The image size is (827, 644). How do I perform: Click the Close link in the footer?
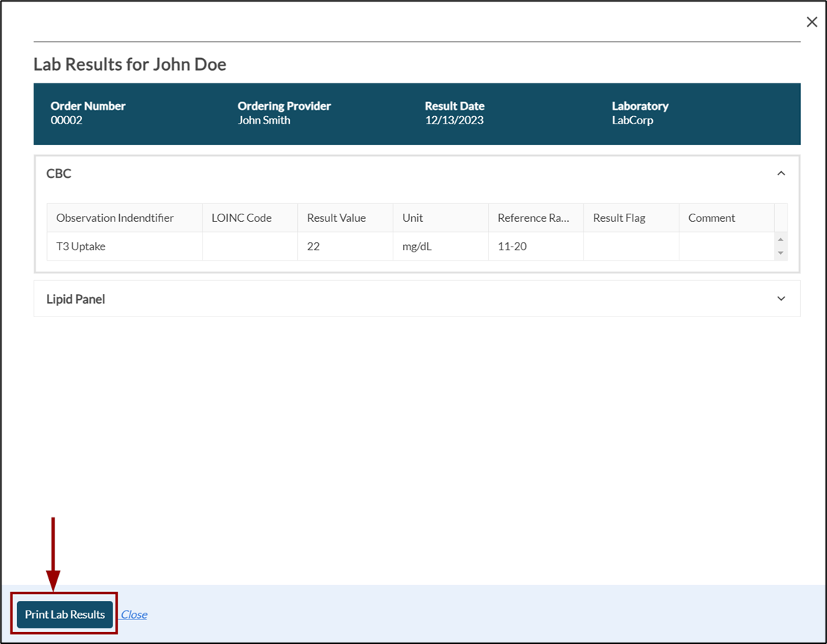(x=134, y=614)
